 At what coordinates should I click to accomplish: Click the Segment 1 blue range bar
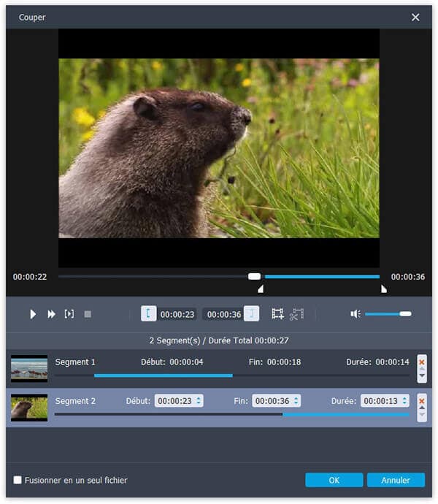[x=164, y=375]
